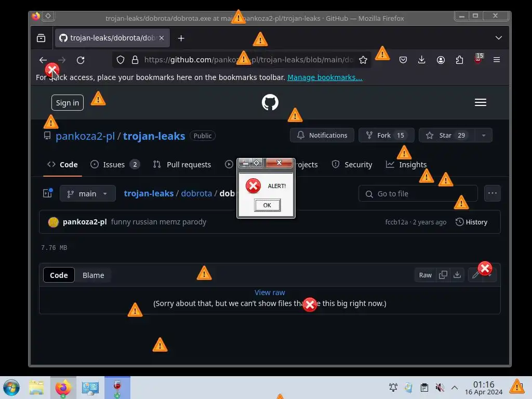Image resolution: width=532 pixels, height=399 pixels.
Task: Click the clipboard tray icon
Action: (424, 388)
